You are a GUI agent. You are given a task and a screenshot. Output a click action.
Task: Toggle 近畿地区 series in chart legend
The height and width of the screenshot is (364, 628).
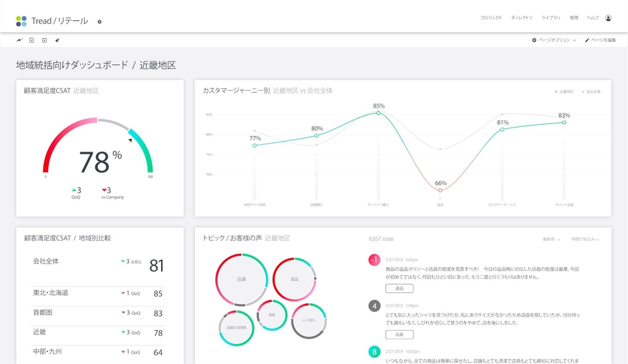coord(565,92)
